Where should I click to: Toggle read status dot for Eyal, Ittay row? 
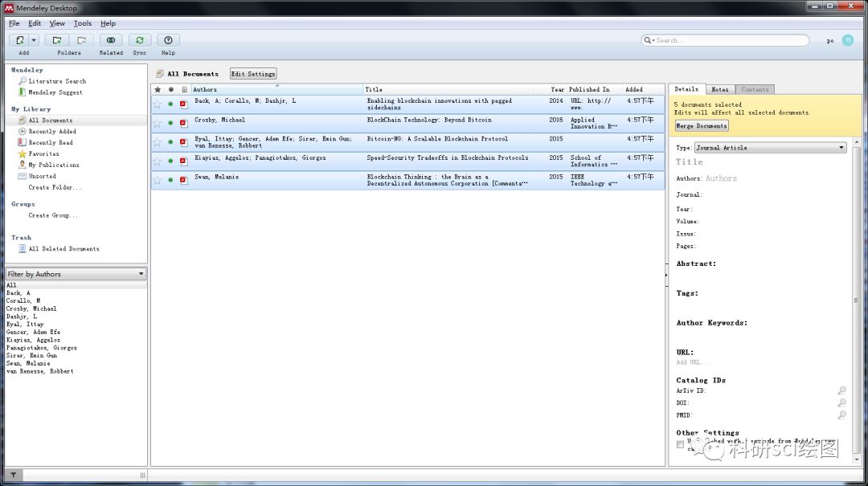click(170, 142)
